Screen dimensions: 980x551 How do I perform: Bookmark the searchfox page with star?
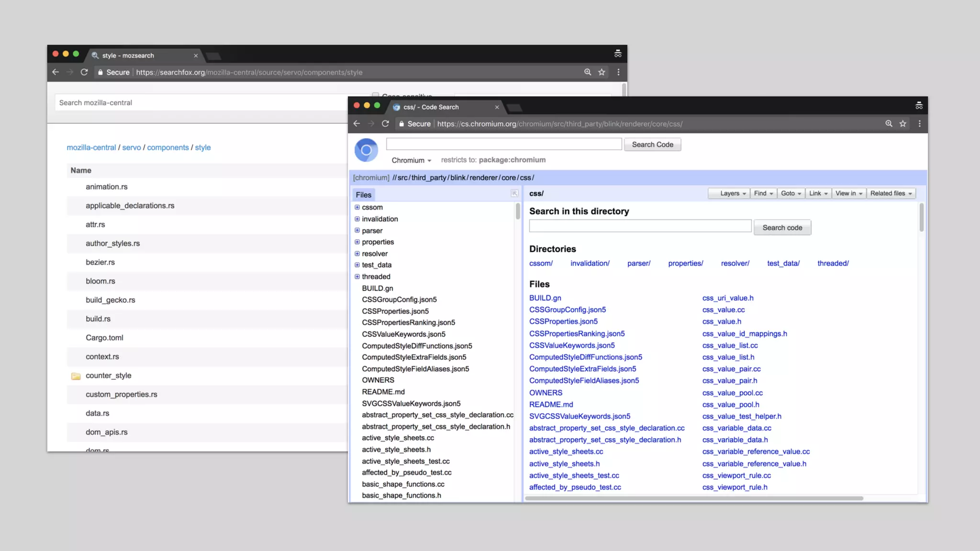click(602, 72)
